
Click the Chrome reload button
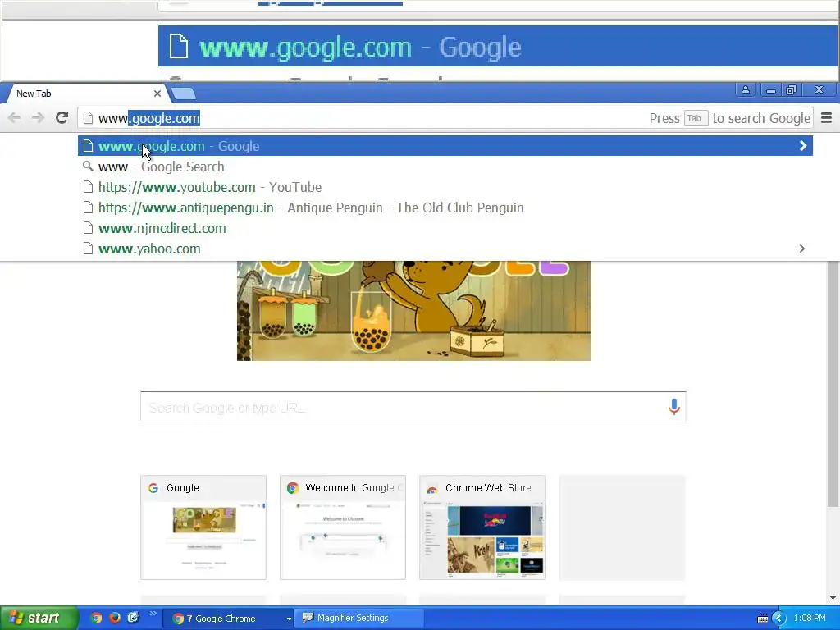click(62, 117)
